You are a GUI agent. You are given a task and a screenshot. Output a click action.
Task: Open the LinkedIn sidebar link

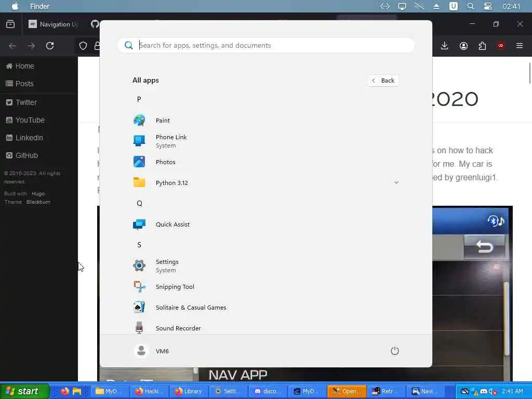(x=24, y=137)
